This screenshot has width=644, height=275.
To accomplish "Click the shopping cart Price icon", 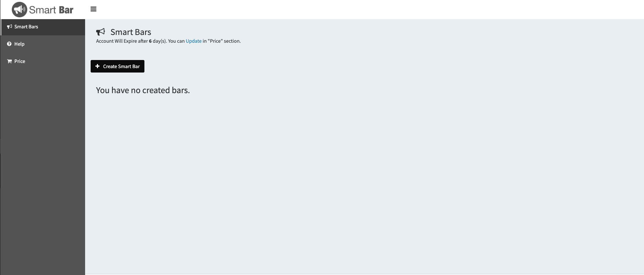I will (10, 61).
